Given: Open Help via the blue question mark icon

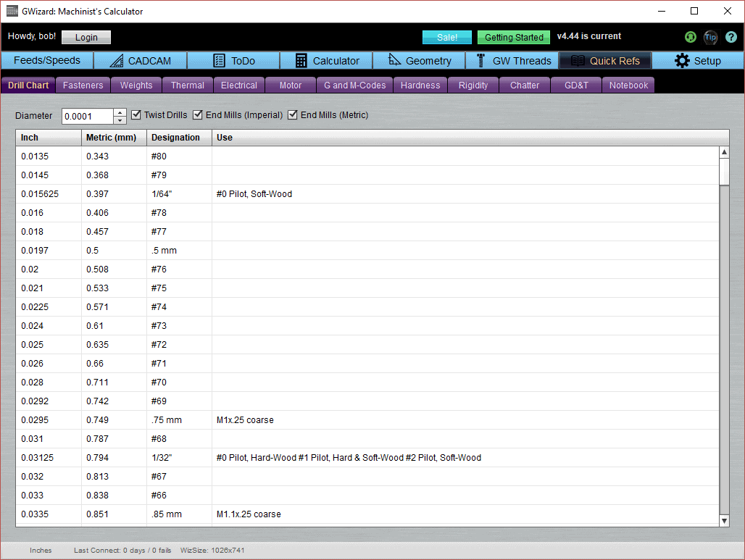Looking at the screenshot, I should coord(731,37).
